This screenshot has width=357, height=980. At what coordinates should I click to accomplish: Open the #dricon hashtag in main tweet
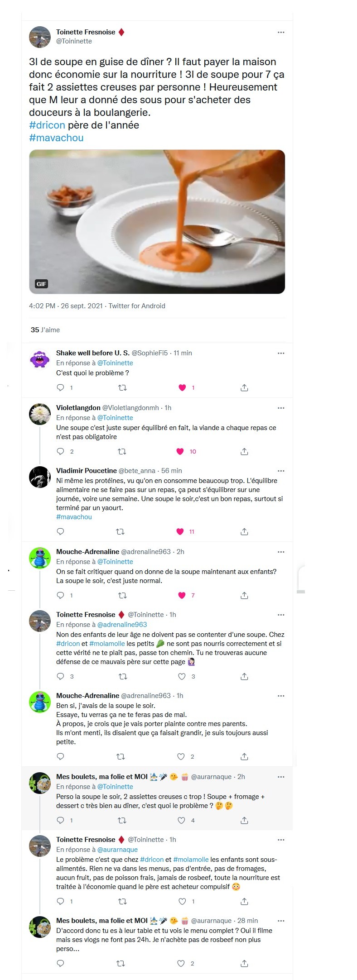[x=47, y=125]
